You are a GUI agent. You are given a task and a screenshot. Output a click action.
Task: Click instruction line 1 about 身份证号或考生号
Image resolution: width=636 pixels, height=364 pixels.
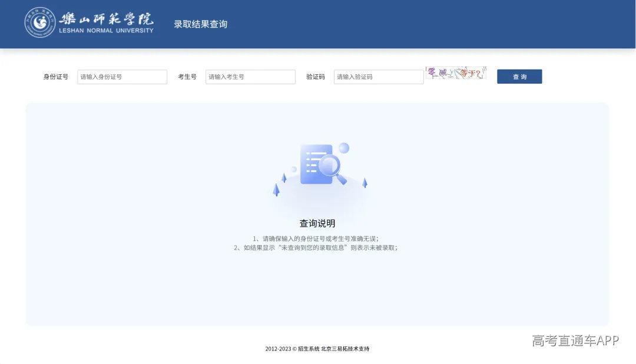(x=316, y=239)
